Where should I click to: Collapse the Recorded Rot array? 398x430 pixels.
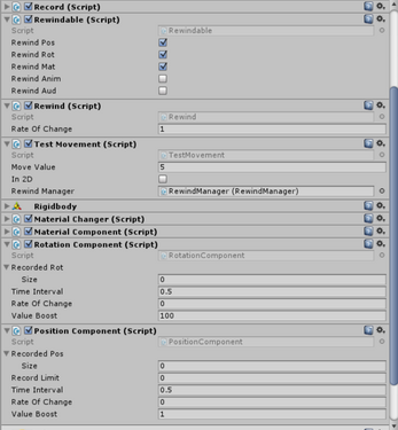(x=6, y=267)
